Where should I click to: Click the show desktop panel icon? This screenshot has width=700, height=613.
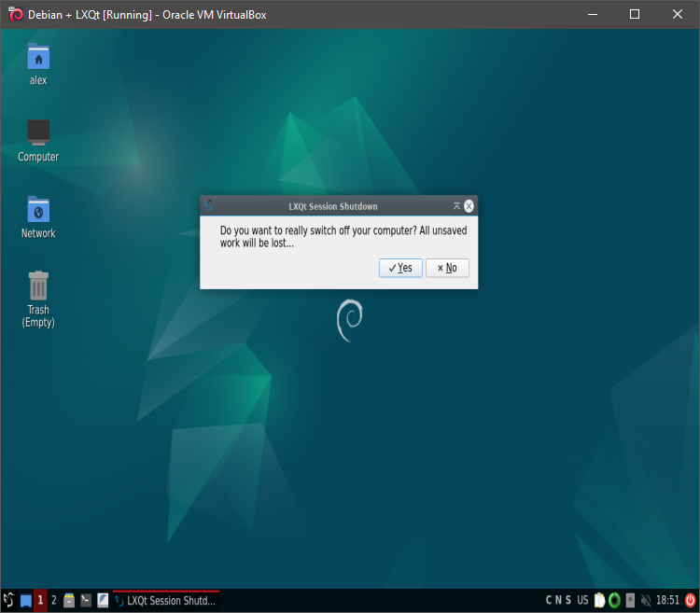26,601
